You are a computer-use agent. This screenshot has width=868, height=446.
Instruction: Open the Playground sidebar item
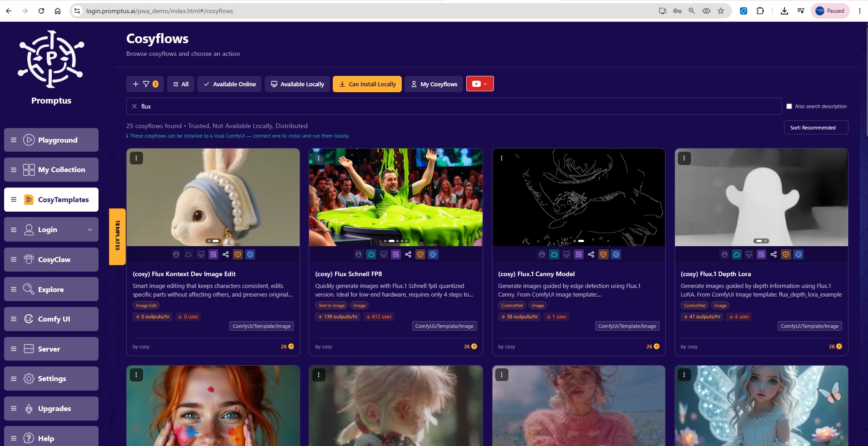click(51, 140)
